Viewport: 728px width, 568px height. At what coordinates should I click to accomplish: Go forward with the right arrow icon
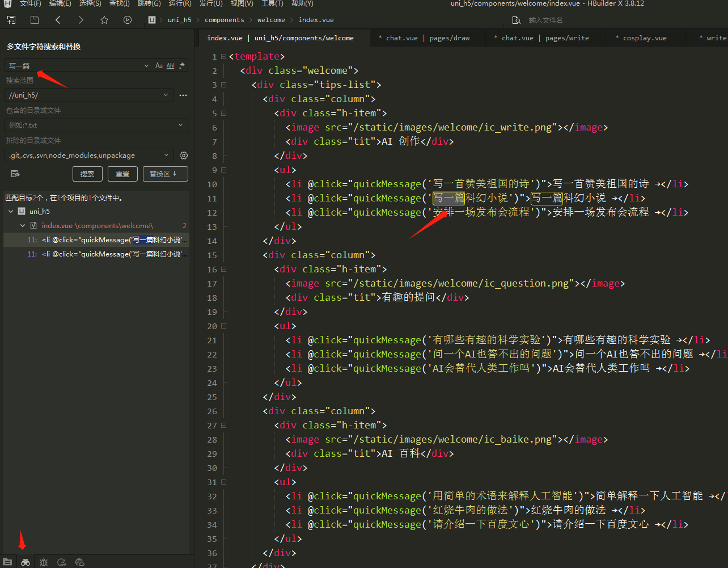pos(81,20)
